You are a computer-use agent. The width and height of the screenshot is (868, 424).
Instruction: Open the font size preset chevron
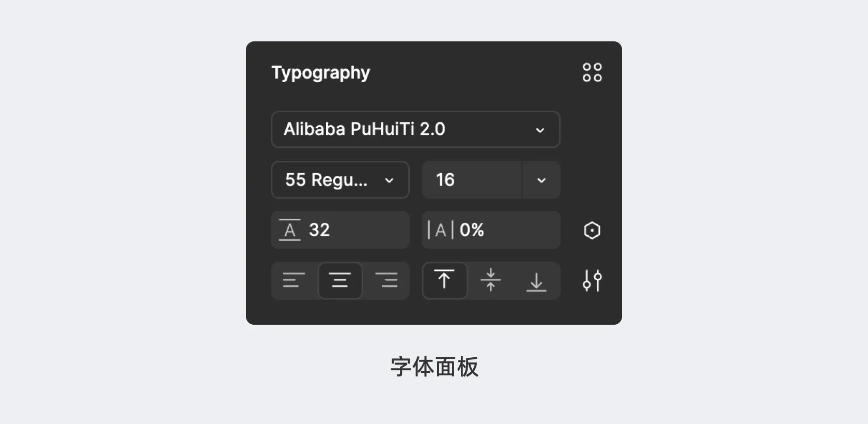(x=541, y=180)
